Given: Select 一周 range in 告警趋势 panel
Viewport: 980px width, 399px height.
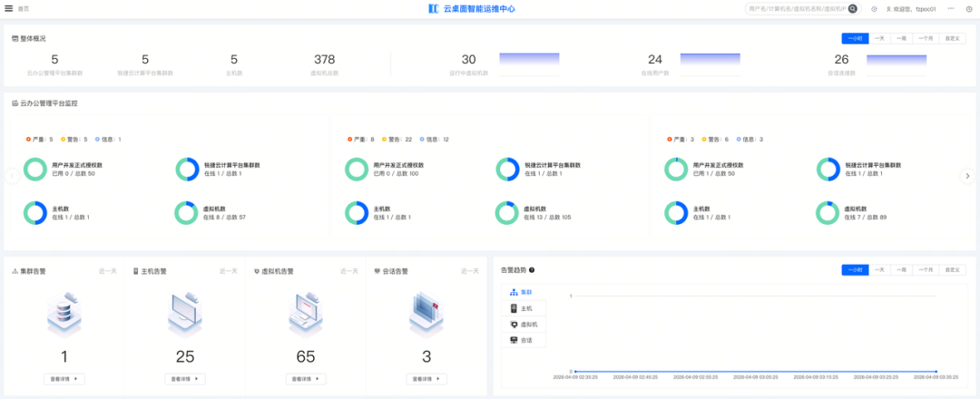Looking at the screenshot, I should click(901, 269).
